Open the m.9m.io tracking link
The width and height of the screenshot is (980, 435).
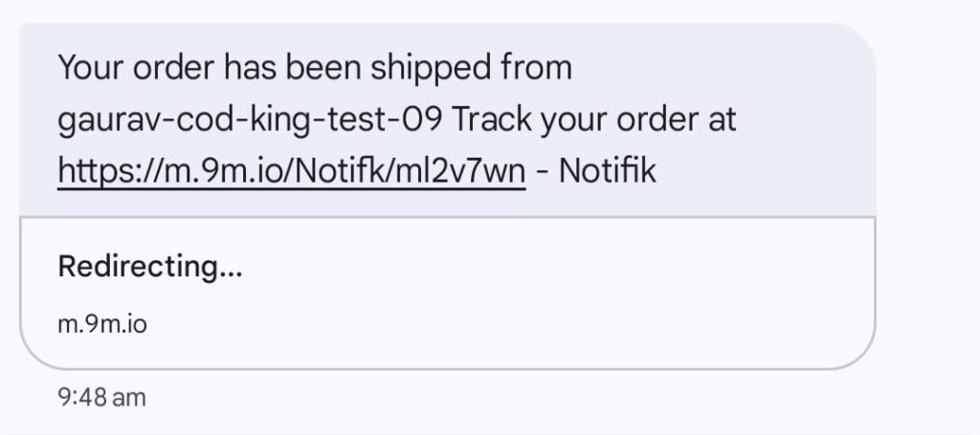(x=291, y=172)
